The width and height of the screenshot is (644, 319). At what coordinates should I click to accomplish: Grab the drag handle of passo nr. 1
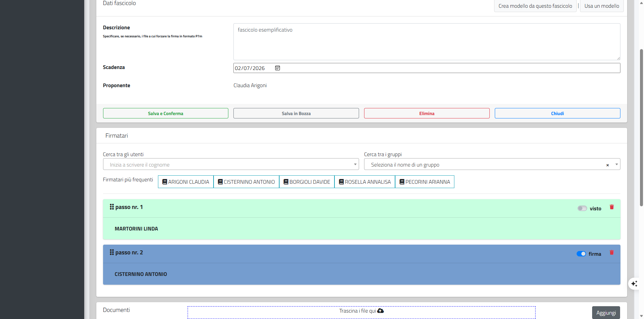point(112,207)
